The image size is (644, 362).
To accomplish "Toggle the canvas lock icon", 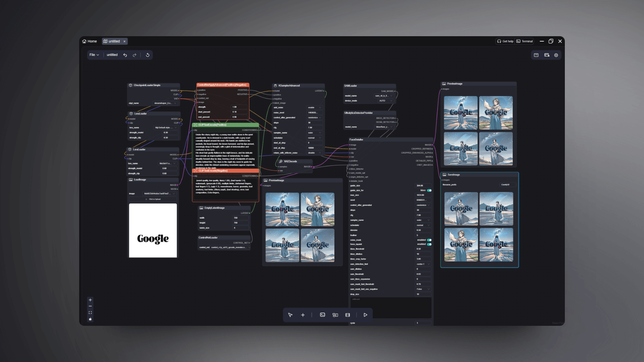I will click(90, 319).
